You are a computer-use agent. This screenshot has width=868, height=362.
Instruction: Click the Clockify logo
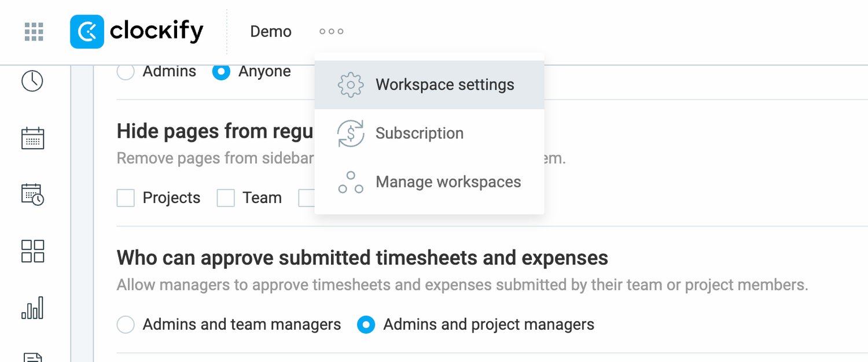tap(137, 31)
